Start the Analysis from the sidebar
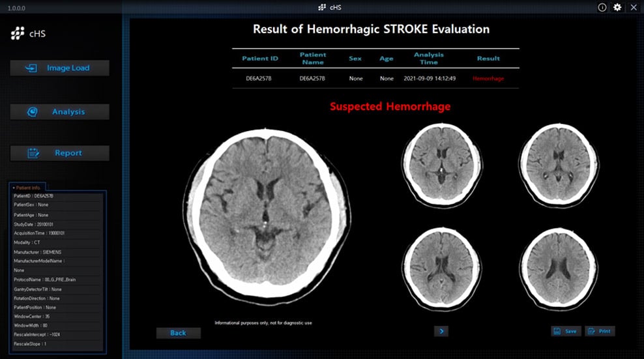Screen dimensions: 644x359 [x=59, y=112]
